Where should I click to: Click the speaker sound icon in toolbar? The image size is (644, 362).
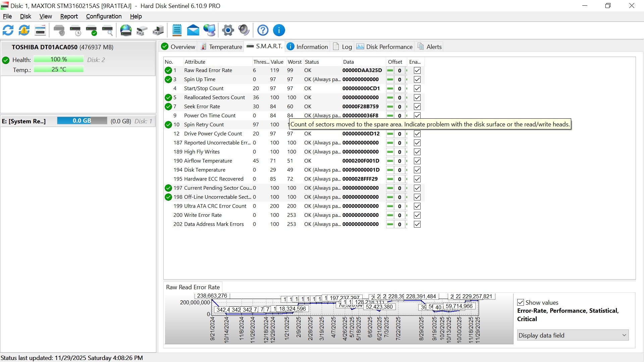pos(244,30)
